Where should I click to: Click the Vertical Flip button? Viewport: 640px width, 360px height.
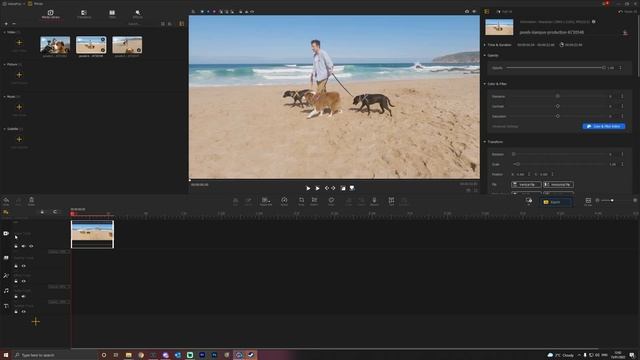coord(526,184)
